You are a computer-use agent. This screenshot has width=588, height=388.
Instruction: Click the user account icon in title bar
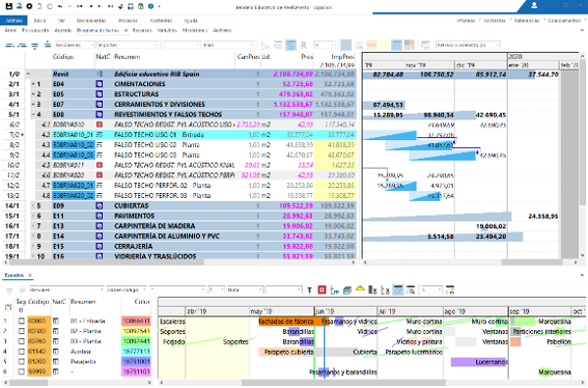tap(534, 5)
